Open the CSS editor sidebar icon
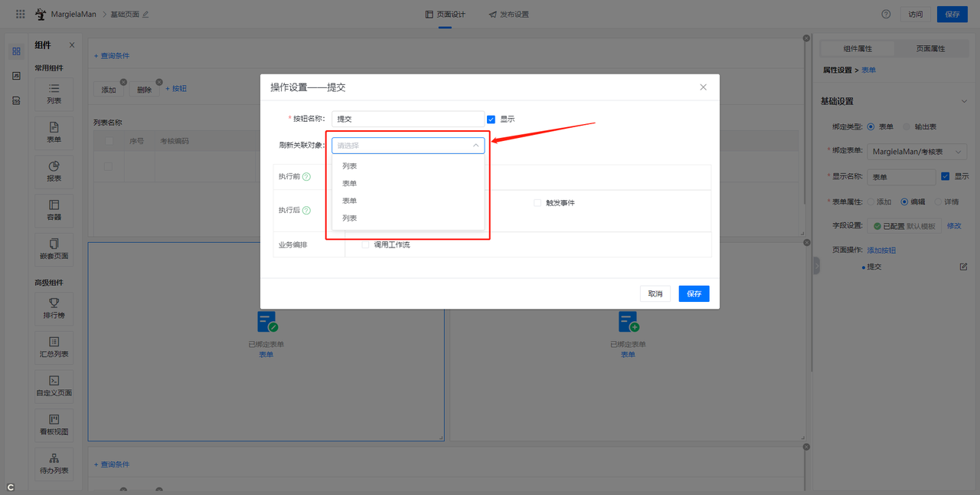 pos(16,100)
